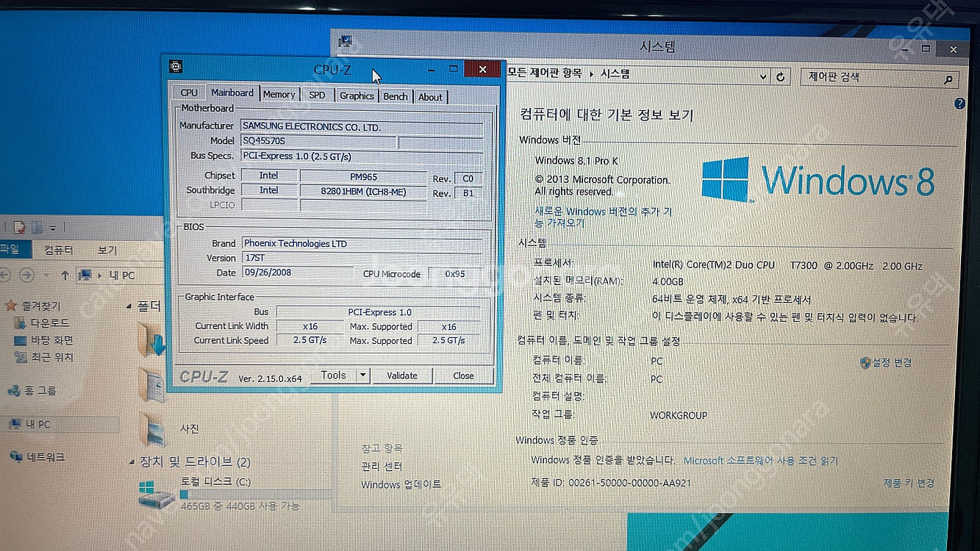Click the 제품 키 변경 link
Screen dimensions: 980x551
(x=909, y=483)
